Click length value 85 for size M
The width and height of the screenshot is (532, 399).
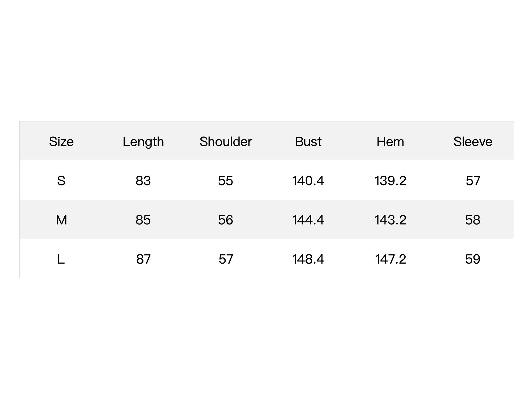point(143,220)
